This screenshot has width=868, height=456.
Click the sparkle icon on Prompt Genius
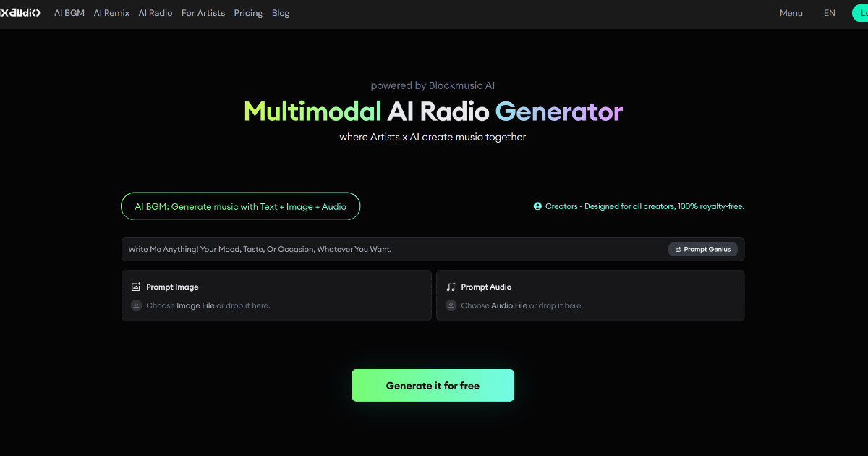click(678, 249)
